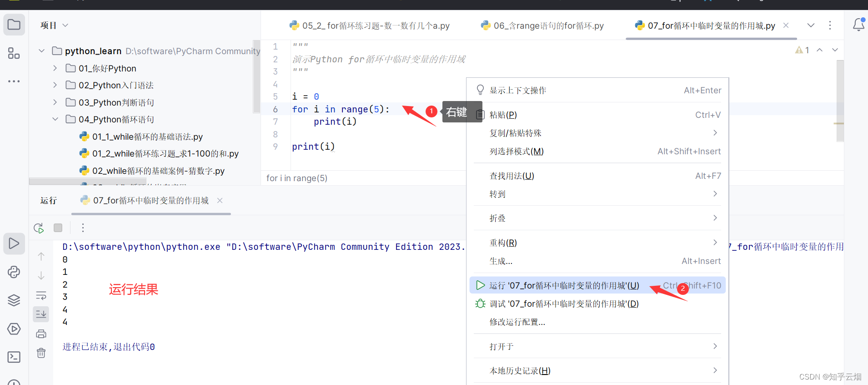The width and height of the screenshot is (868, 385).
Task: Open run toolbar more options
Action: click(83, 228)
